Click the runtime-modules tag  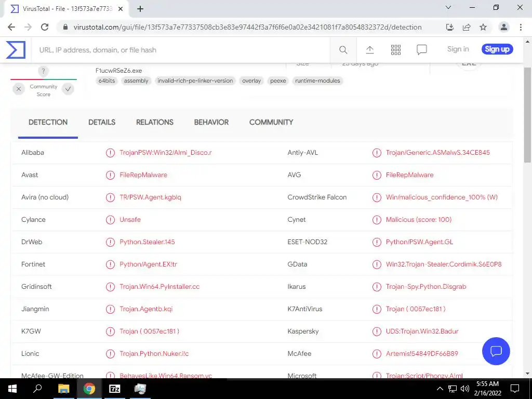click(317, 81)
